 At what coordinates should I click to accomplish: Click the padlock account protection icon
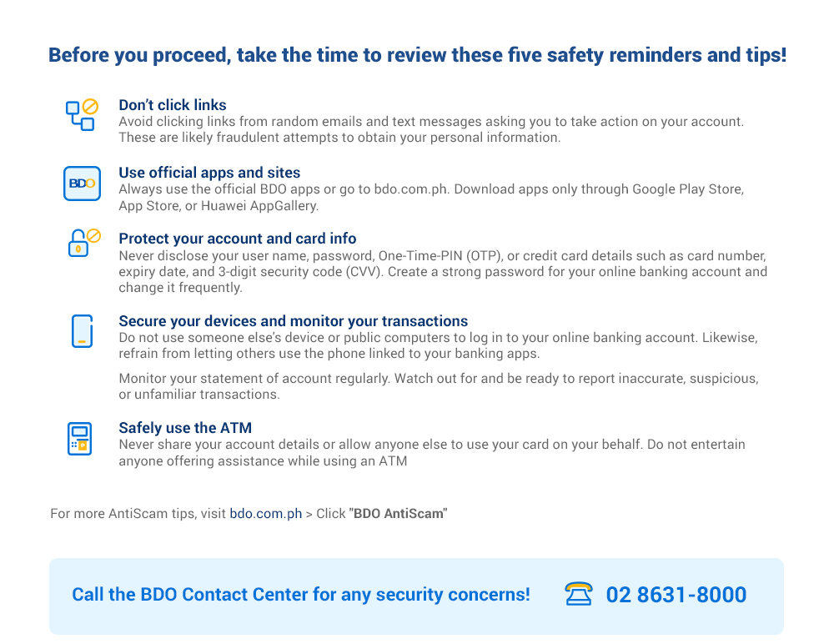click(84, 243)
